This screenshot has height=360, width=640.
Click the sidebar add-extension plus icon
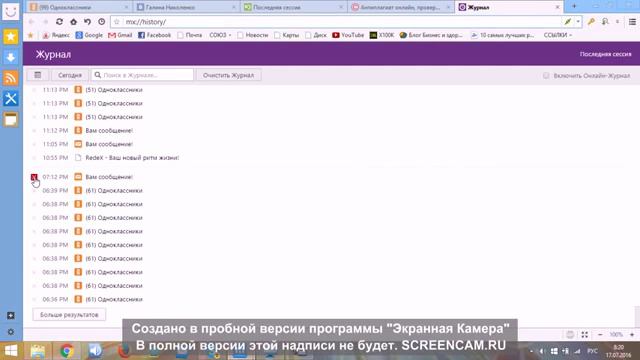coord(11,316)
